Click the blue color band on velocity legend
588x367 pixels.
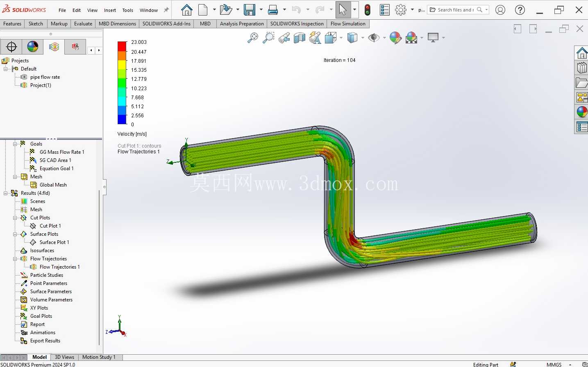click(122, 119)
